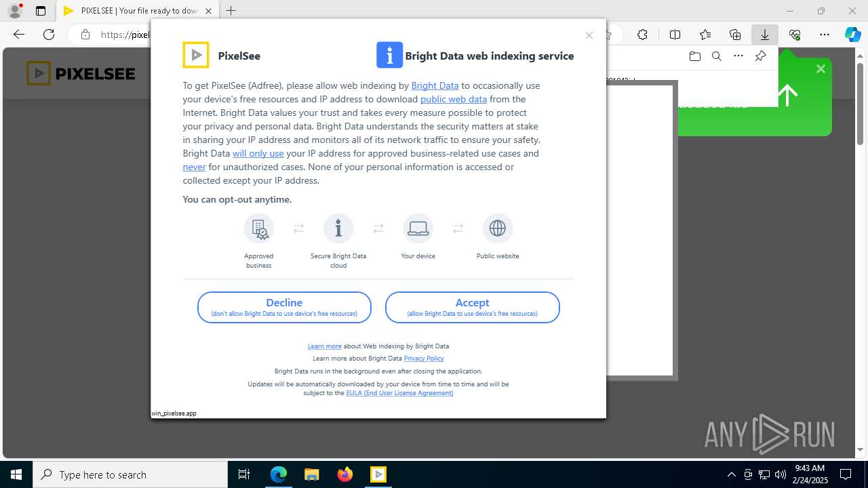
Task: Click the PIXELSEE site logo
Action: 81,73
